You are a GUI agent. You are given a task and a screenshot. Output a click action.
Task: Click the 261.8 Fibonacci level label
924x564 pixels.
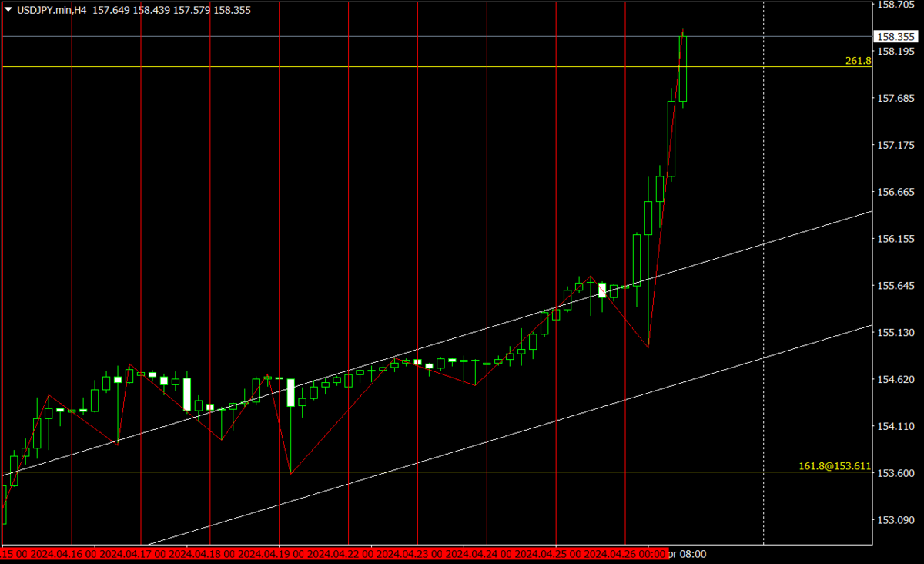(858, 61)
